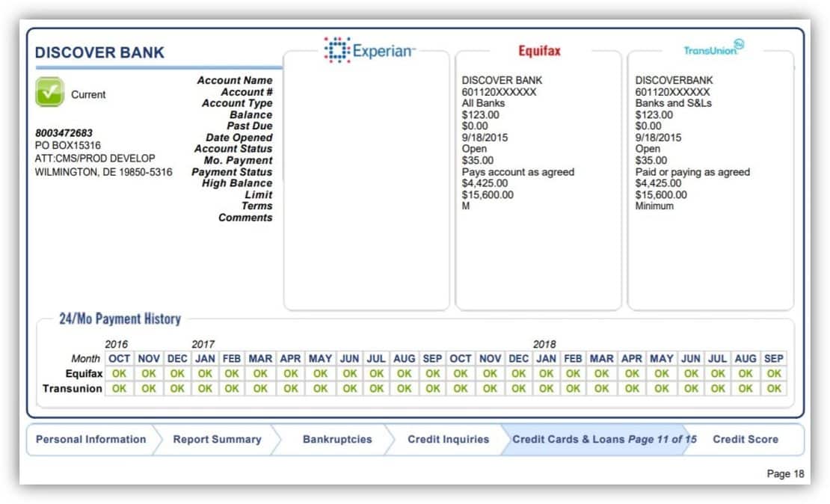The image size is (830, 504).
Task: Switch to the Credit Score section
Action: click(745, 440)
